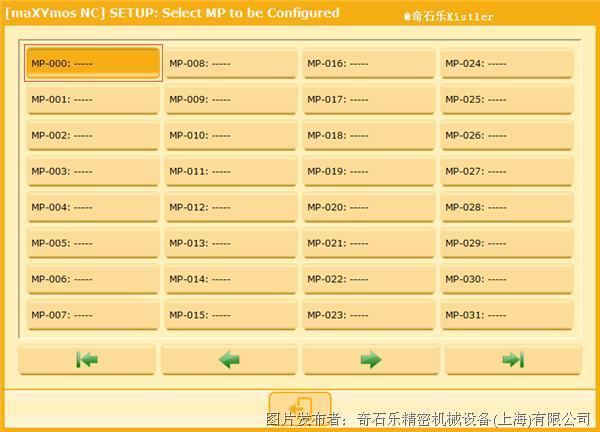Viewport: 600px width, 432px height.
Task: Select MP-010 in the second column
Action: pos(231,135)
